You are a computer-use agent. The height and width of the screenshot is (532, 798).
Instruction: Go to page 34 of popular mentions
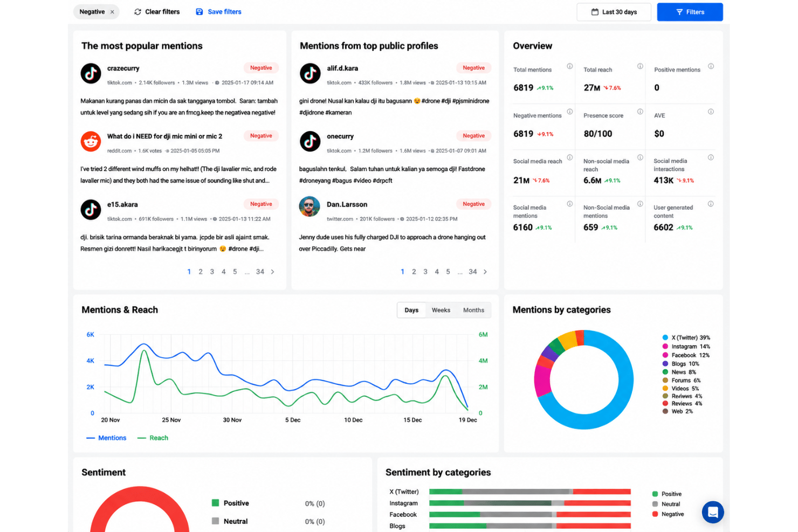click(x=260, y=272)
